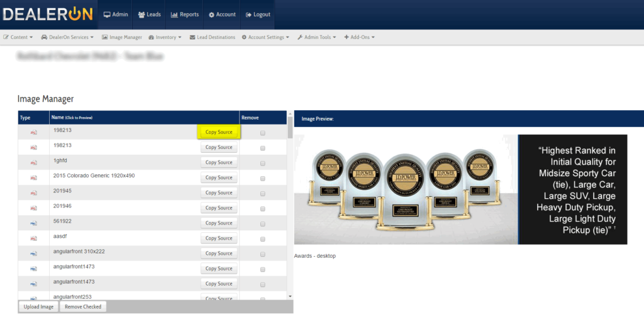644x329 pixels.
Task: Click the envelope icon beside Lead Destinations
Action: coord(192,37)
